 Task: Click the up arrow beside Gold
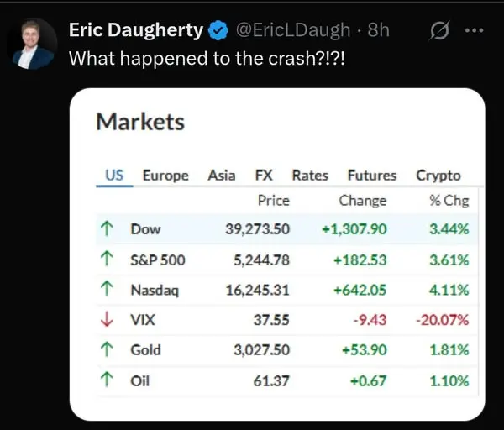(x=107, y=350)
